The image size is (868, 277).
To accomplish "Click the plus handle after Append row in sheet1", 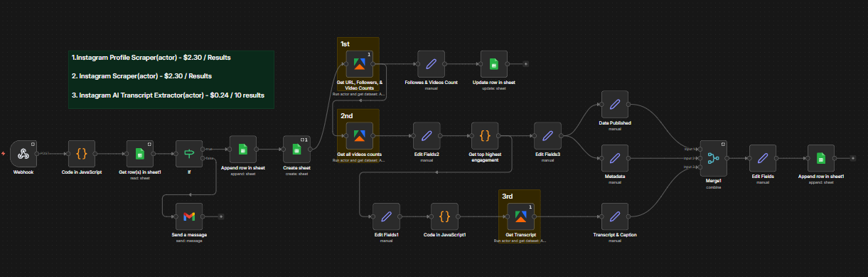I will [x=852, y=157].
